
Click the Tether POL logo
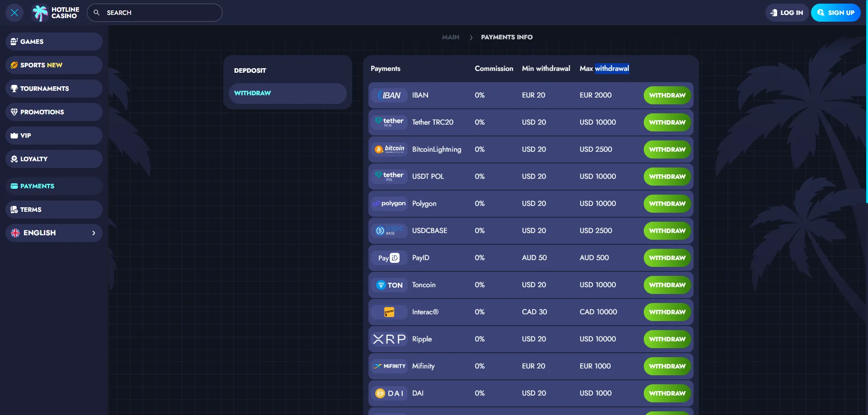click(x=389, y=177)
